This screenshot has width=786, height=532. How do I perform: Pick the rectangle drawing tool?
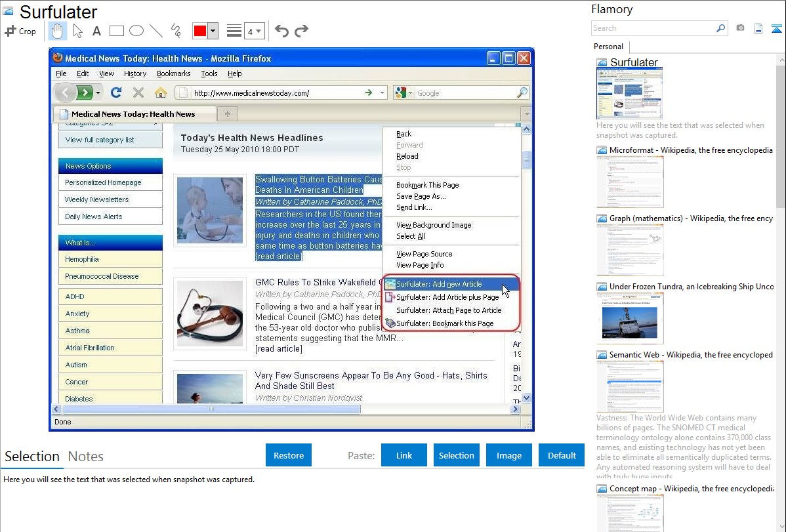[x=116, y=31]
